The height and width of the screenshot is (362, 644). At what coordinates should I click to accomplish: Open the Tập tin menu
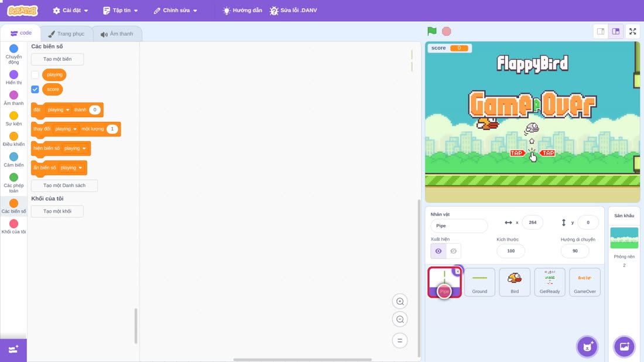pyautogui.click(x=121, y=11)
